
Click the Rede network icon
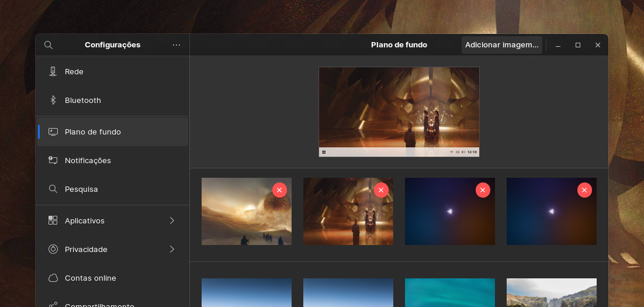[53, 71]
